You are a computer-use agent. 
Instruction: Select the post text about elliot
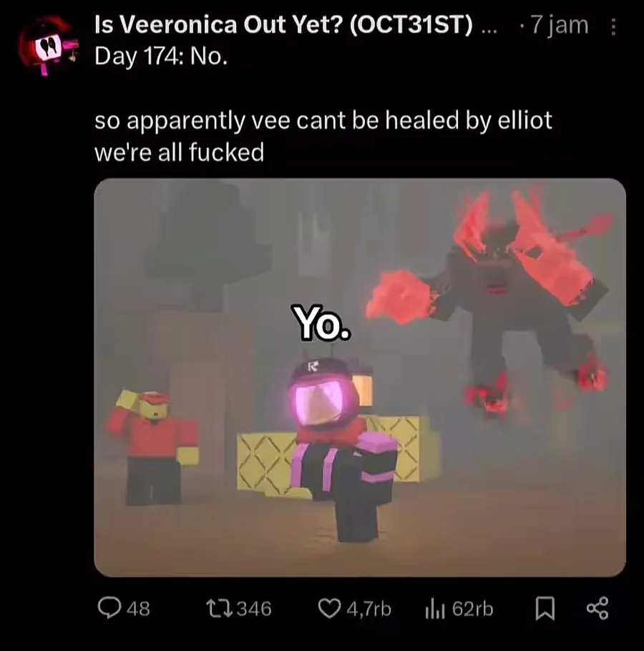coord(323,136)
